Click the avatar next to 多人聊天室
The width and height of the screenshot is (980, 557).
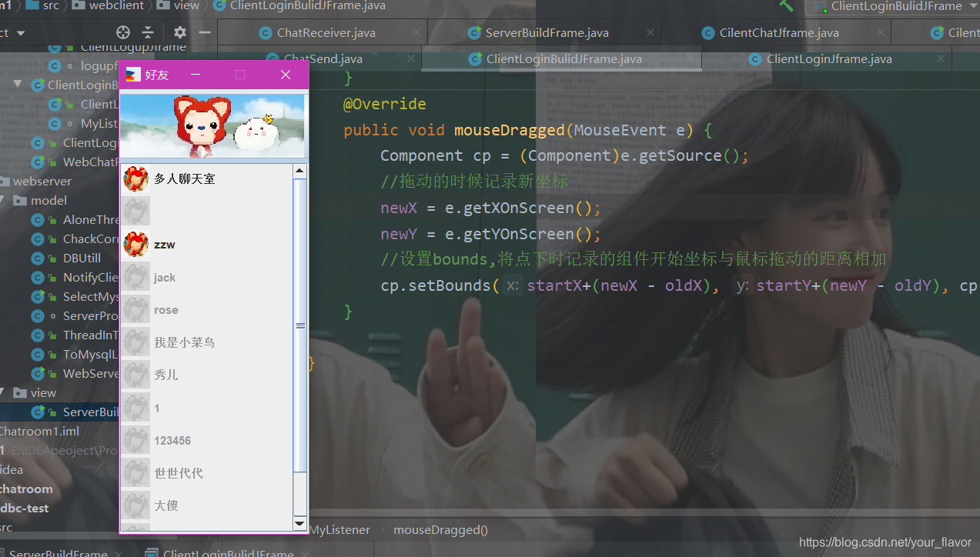136,179
